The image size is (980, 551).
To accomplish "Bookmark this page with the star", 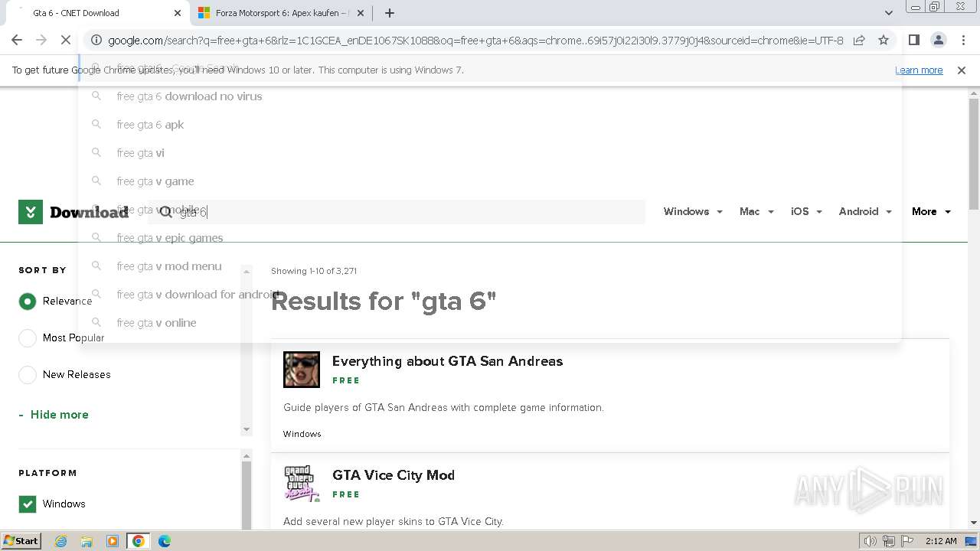I will pos(884,40).
